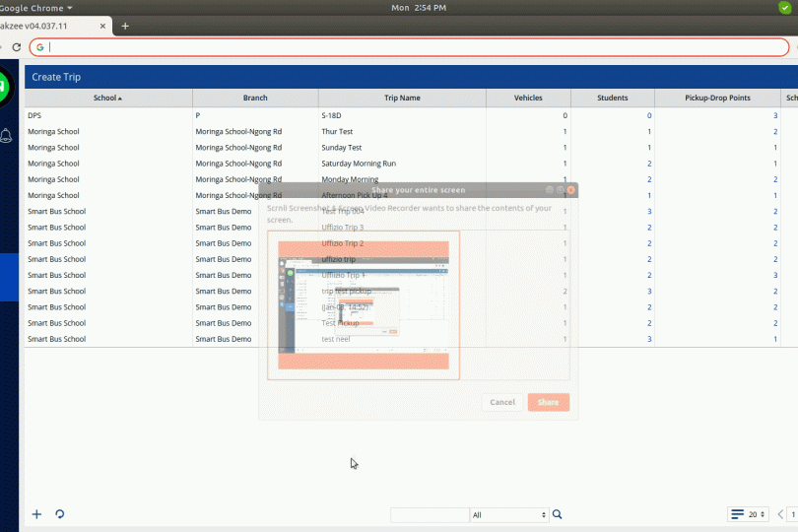
Task: Click the search text field at bottom
Action: 430,514
